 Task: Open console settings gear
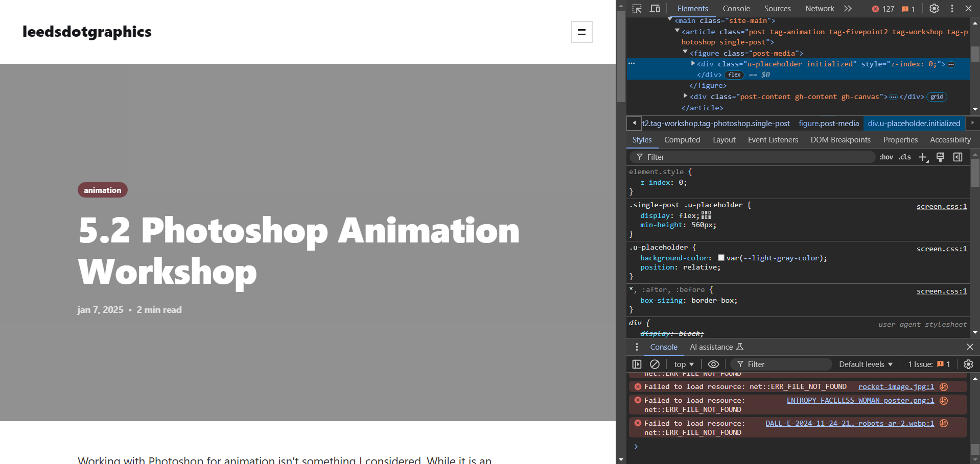[x=968, y=364]
